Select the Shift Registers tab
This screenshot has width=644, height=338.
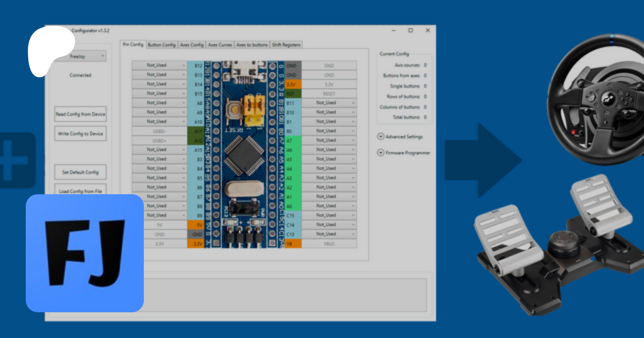pos(286,45)
